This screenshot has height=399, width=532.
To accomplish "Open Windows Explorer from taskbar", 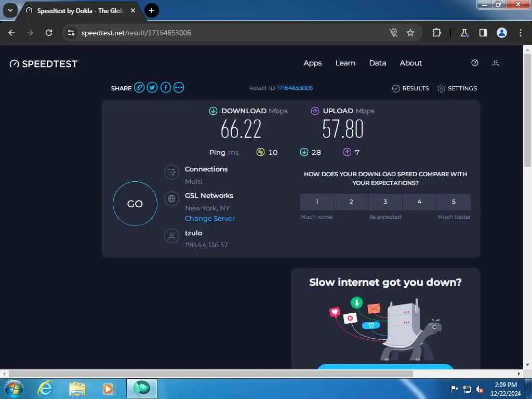I will tap(77, 389).
